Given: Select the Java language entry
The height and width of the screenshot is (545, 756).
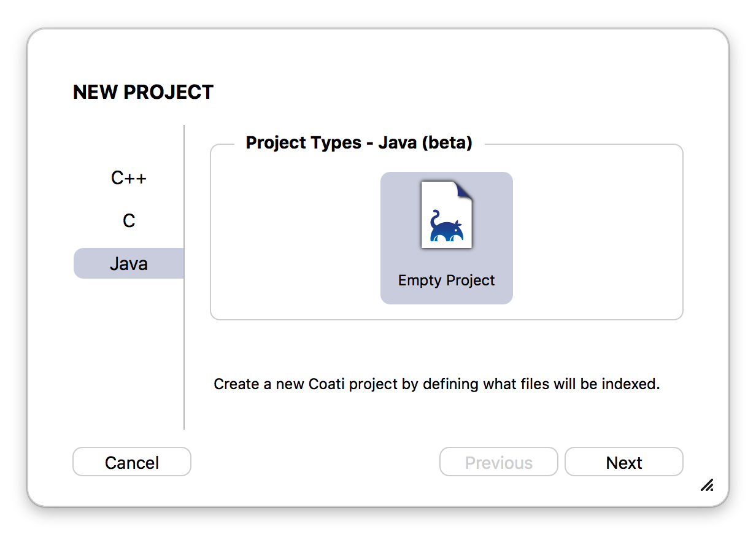Looking at the screenshot, I should coord(129,264).
